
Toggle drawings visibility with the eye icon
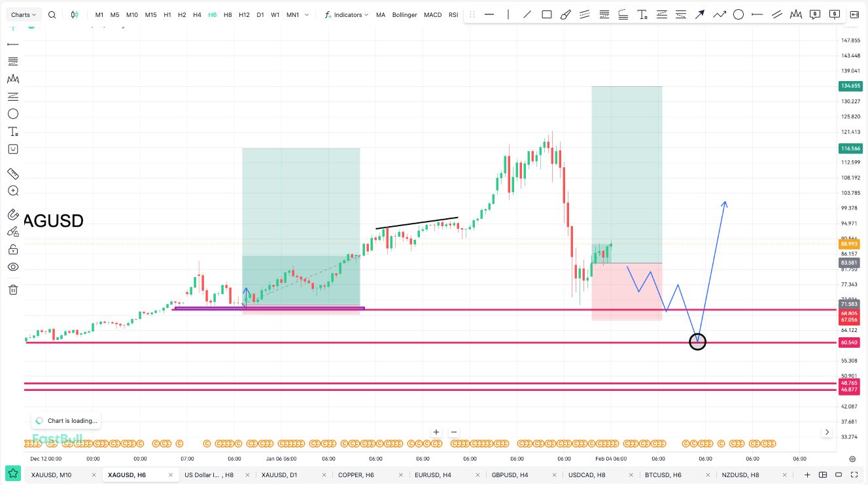click(x=12, y=267)
